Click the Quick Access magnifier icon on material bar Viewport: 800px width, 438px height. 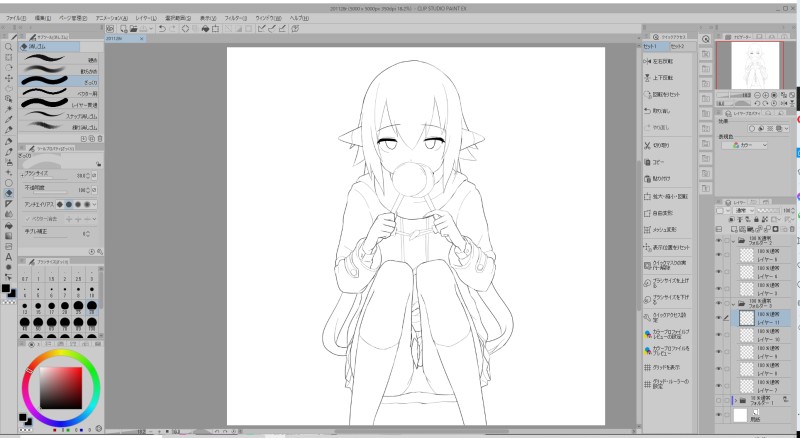[x=706, y=39]
